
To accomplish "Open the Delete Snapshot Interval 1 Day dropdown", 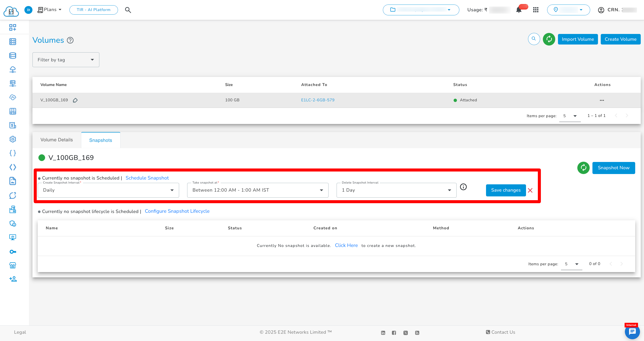I will click(396, 190).
